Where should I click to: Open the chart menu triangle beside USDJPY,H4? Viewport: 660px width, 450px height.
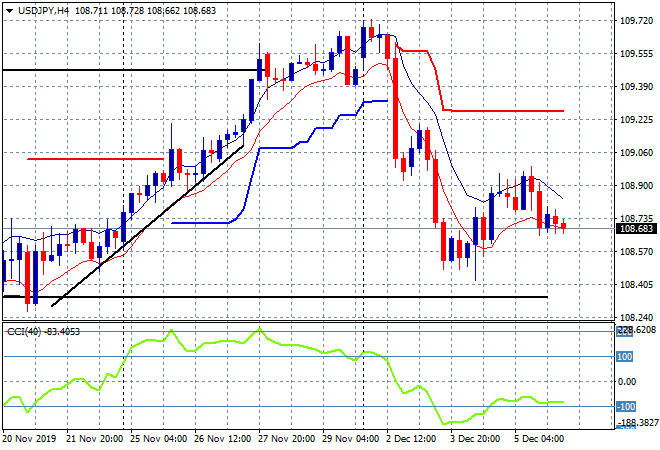coord(9,11)
